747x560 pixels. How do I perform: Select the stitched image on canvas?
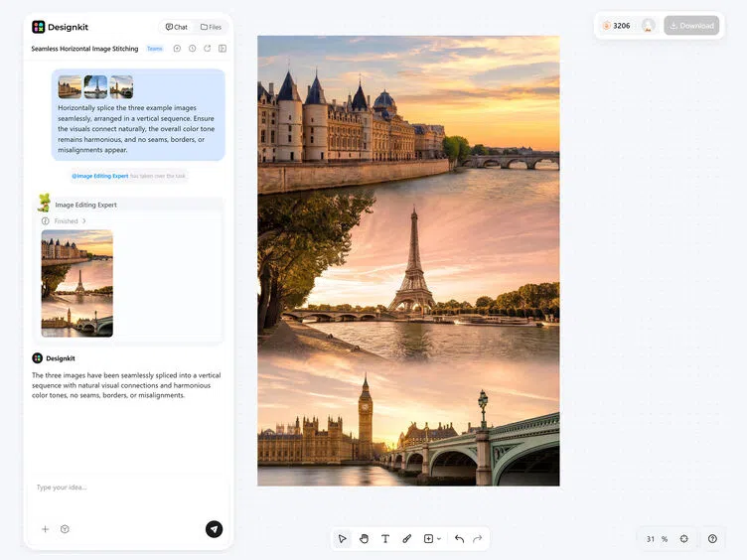click(408, 260)
